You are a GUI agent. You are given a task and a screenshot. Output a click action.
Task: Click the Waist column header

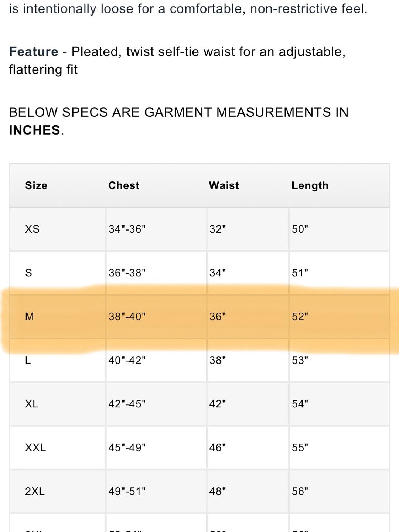(224, 185)
